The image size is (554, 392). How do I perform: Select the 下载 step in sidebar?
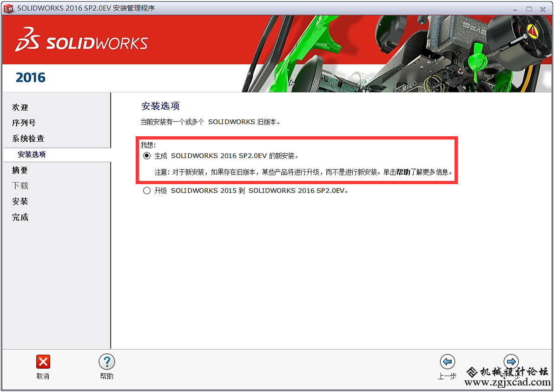click(20, 186)
